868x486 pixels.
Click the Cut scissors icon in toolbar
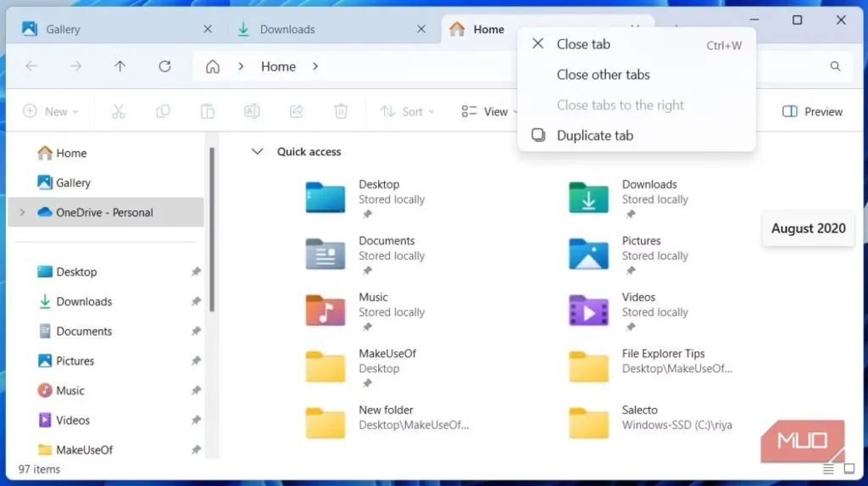coord(118,111)
